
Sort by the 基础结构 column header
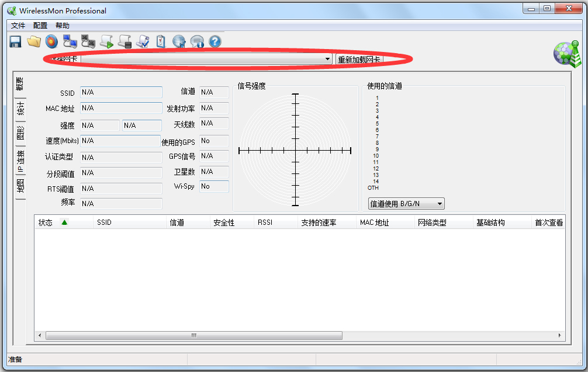(502, 222)
